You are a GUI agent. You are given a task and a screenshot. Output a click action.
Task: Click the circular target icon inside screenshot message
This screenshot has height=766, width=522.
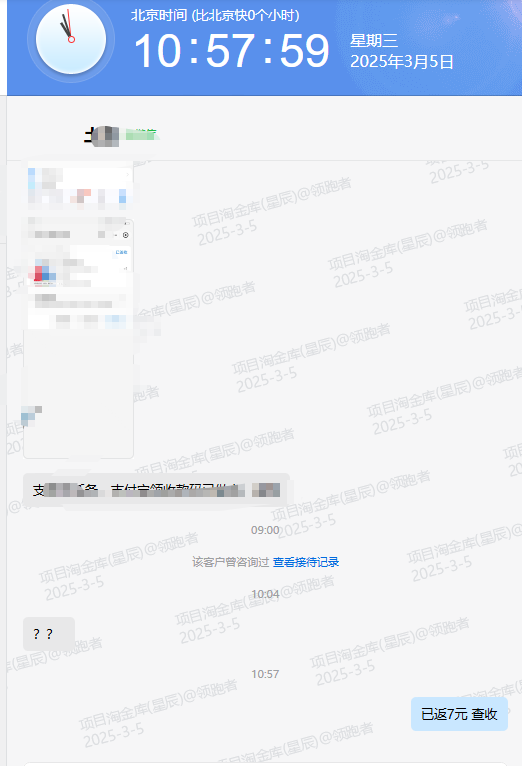point(125,235)
